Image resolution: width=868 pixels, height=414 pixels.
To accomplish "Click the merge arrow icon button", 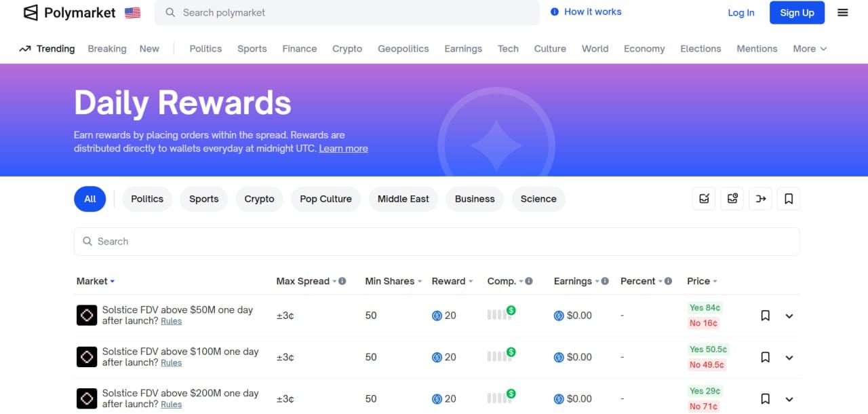I will coord(761,199).
